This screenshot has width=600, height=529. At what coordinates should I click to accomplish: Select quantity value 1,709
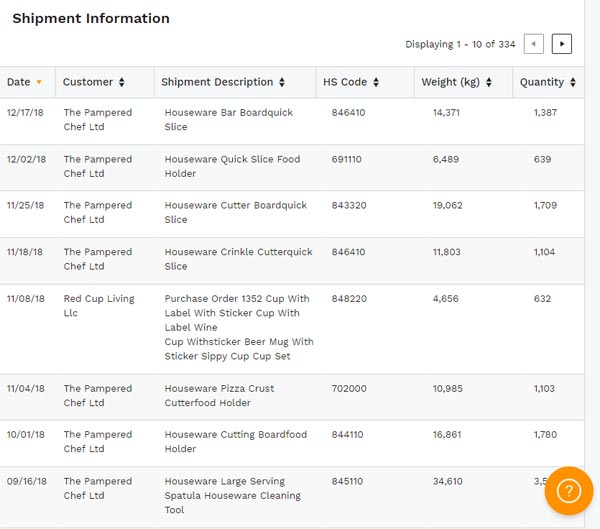545,205
